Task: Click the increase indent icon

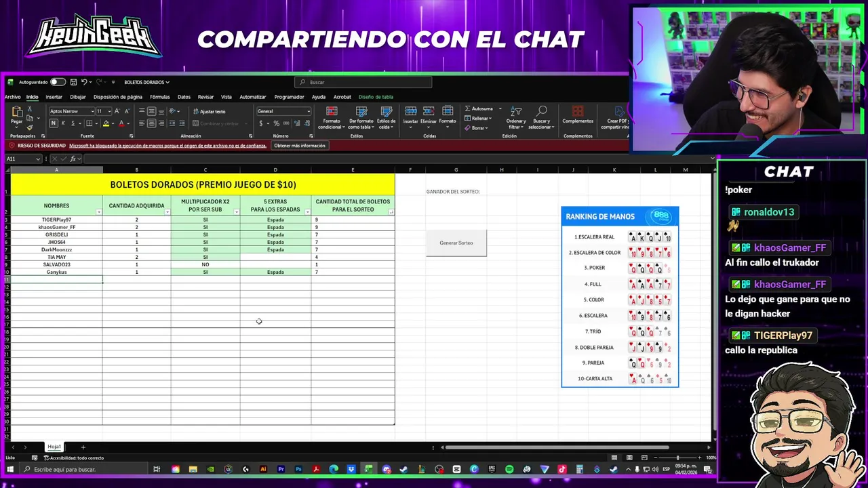Action: pyautogui.click(x=182, y=123)
